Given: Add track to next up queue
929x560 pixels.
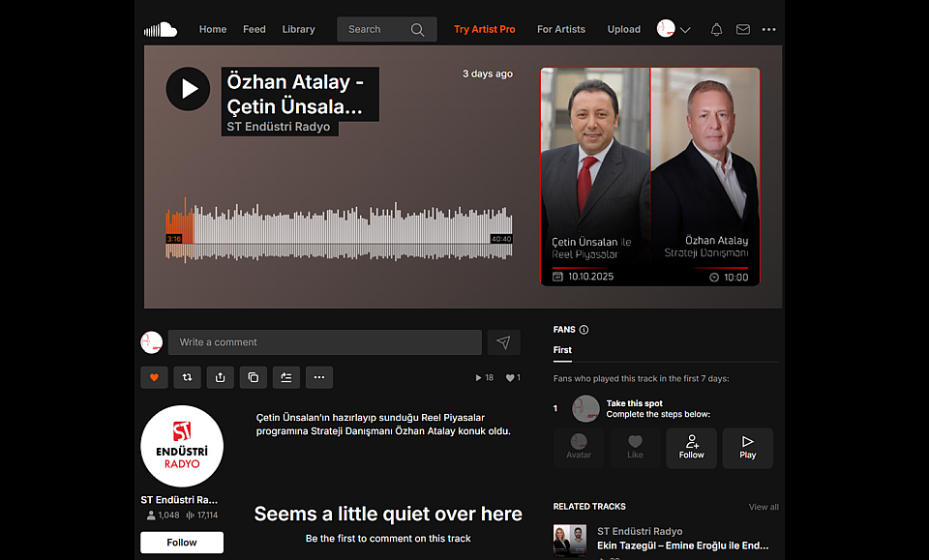Looking at the screenshot, I should [285, 377].
